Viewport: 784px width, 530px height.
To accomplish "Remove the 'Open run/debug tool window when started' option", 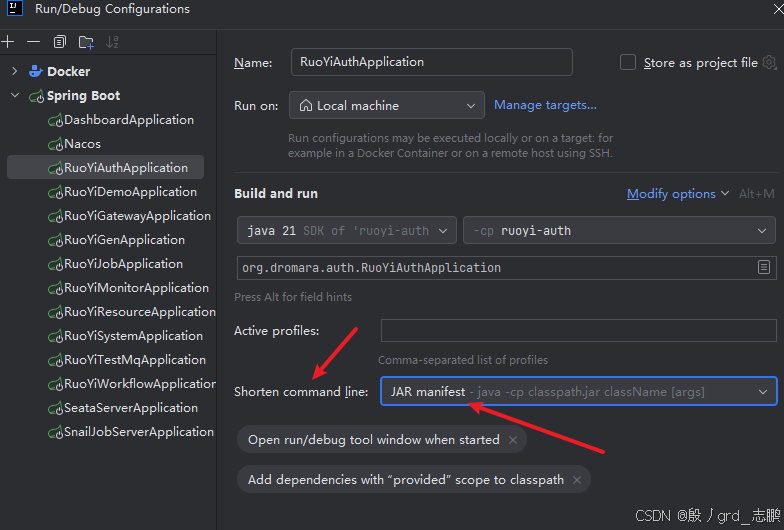I will 512,440.
